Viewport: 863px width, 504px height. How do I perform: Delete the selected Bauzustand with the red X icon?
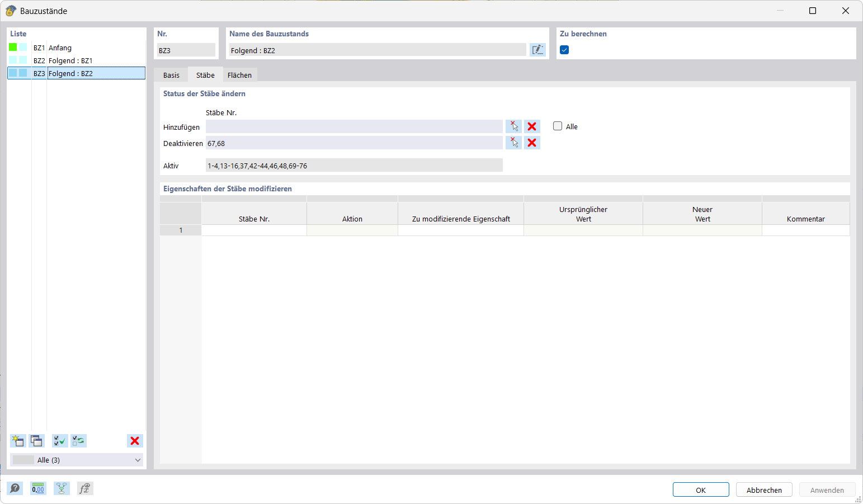134,441
